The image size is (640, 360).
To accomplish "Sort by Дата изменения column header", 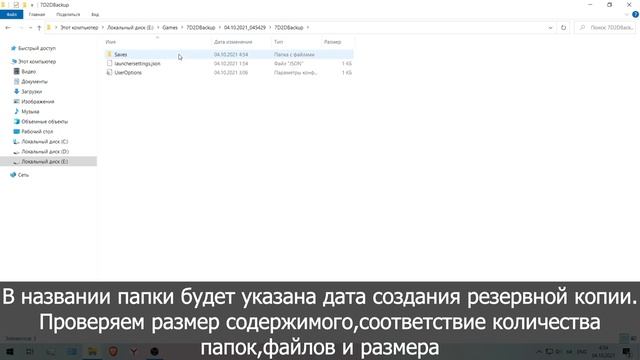I will pyautogui.click(x=233, y=42).
